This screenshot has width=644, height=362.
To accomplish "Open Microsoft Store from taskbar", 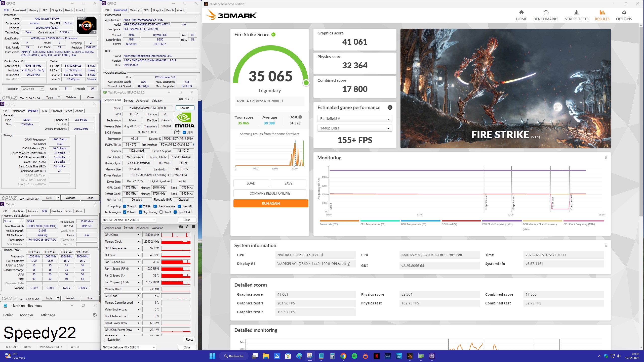I will [288, 356].
